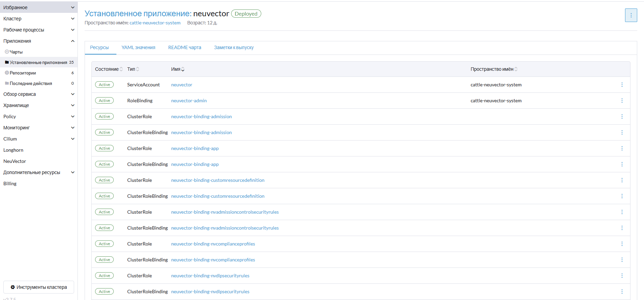The height and width of the screenshot is (300, 644).
Task: Sort table by Состояние column
Action: 121,69
